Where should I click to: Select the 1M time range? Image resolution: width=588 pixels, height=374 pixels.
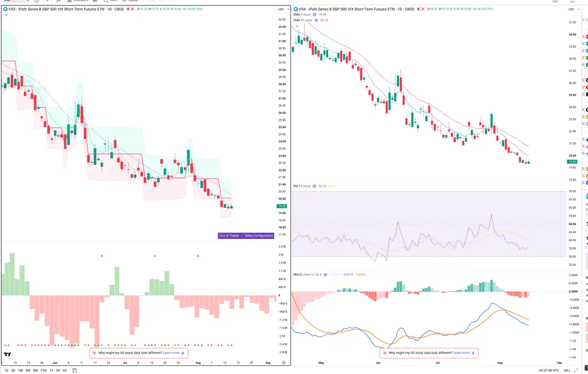(x=21, y=370)
